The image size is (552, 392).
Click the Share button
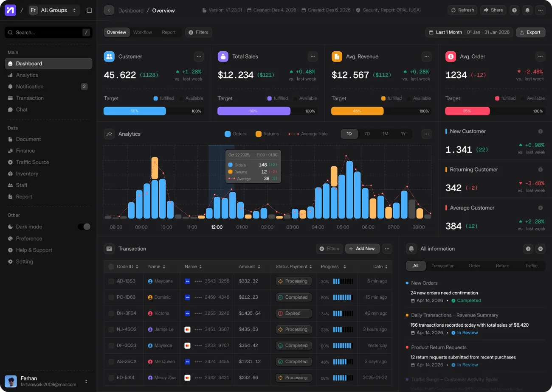click(x=493, y=10)
